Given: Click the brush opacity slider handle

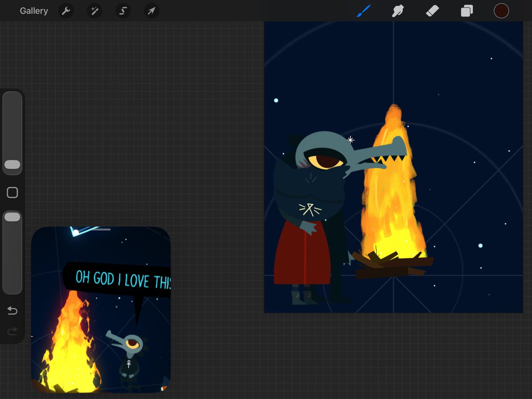Looking at the screenshot, I should tap(12, 217).
